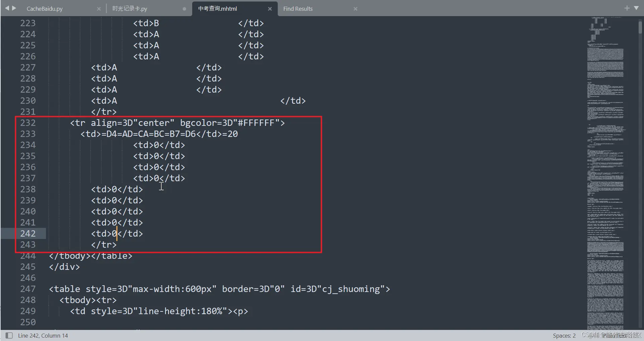
Task: Click the </div> tag on line 245
Action: (x=64, y=267)
